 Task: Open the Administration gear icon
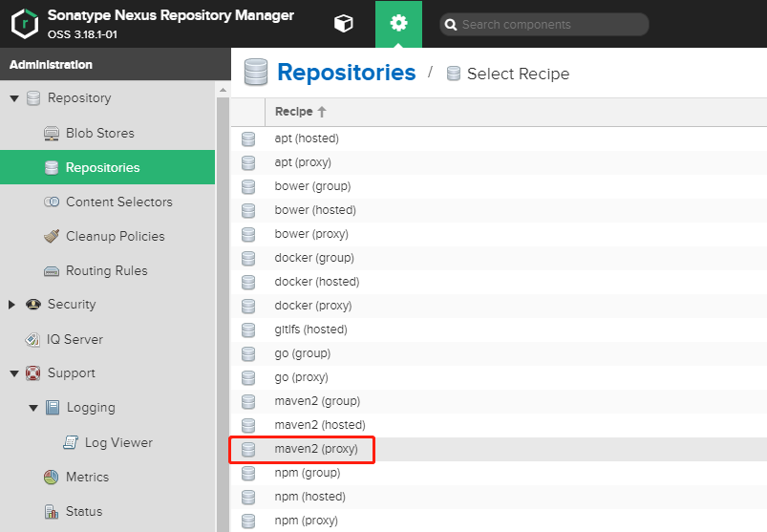(x=398, y=23)
